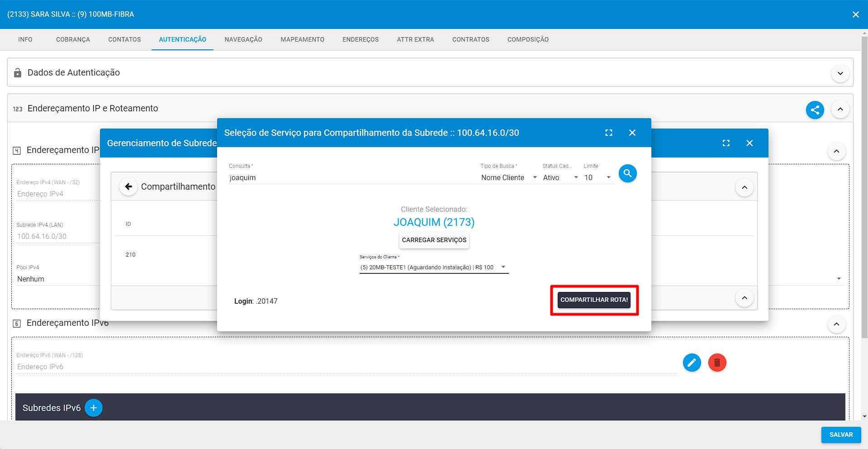Click the red trash delete IPv6 button
Screen dimensions: 868x449
point(717,363)
